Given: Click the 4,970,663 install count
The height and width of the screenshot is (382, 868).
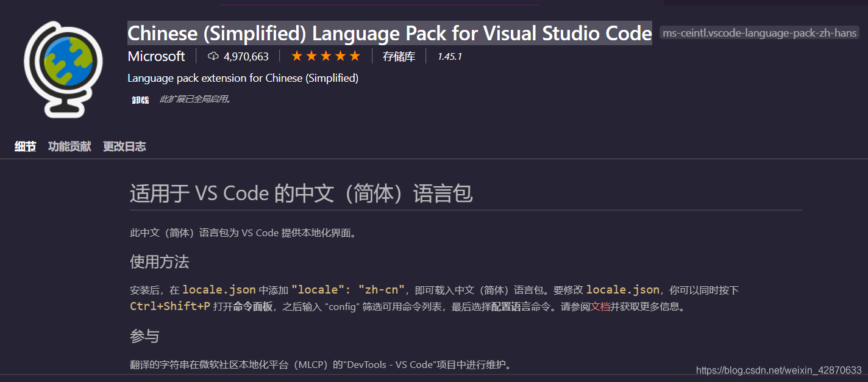Looking at the screenshot, I should (246, 57).
